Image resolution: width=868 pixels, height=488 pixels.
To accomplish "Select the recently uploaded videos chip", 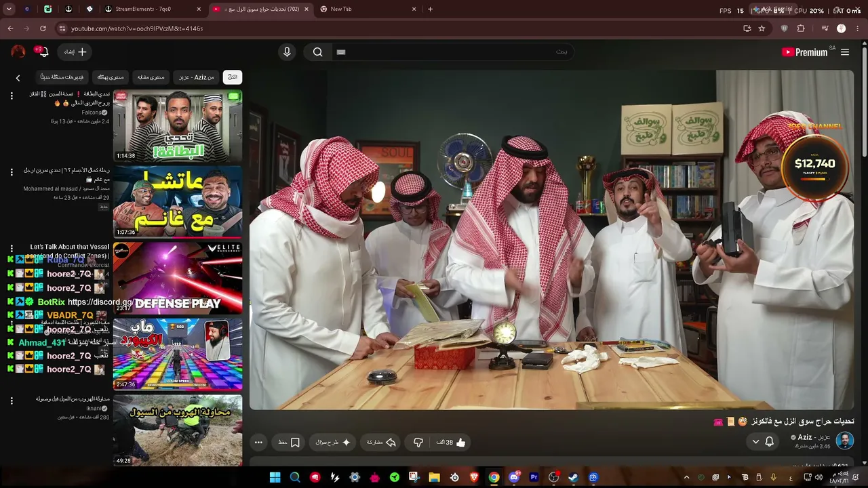I will tap(62, 77).
